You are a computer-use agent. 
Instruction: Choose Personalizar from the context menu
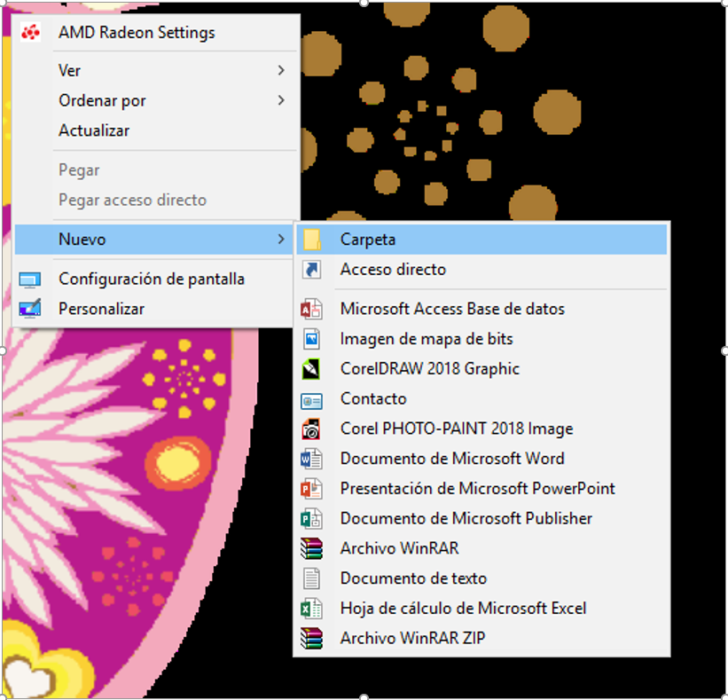[x=155, y=309]
